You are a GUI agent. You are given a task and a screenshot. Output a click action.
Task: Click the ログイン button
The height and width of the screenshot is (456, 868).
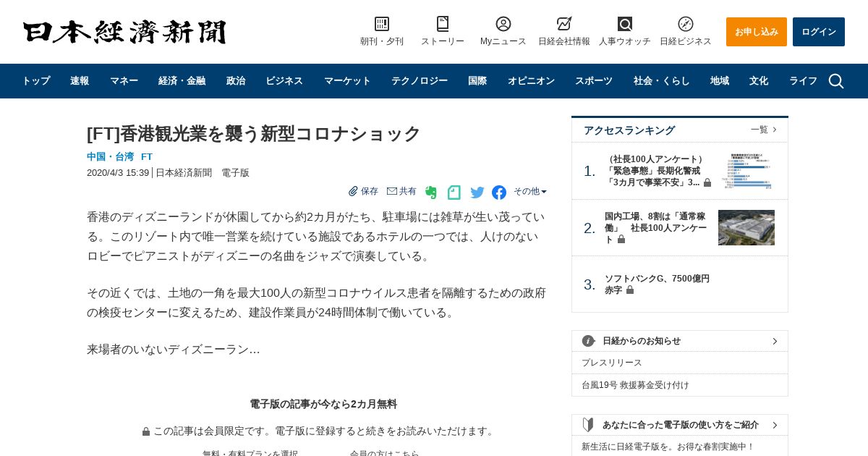pyautogui.click(x=819, y=32)
